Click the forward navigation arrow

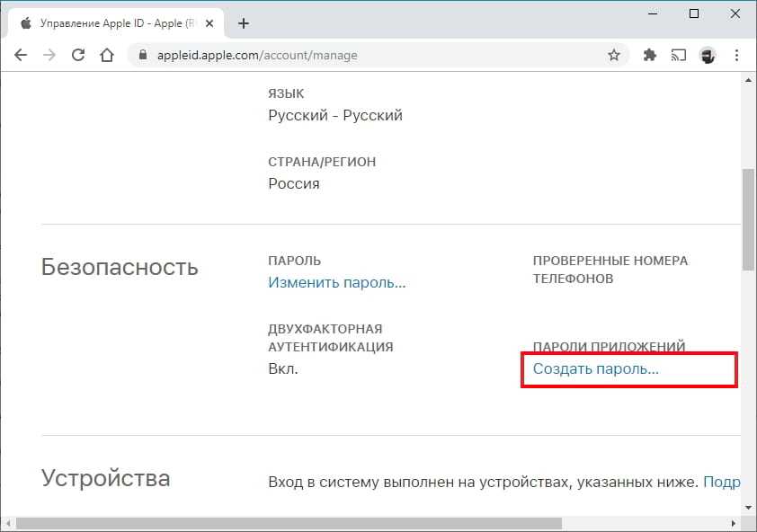tap(49, 55)
